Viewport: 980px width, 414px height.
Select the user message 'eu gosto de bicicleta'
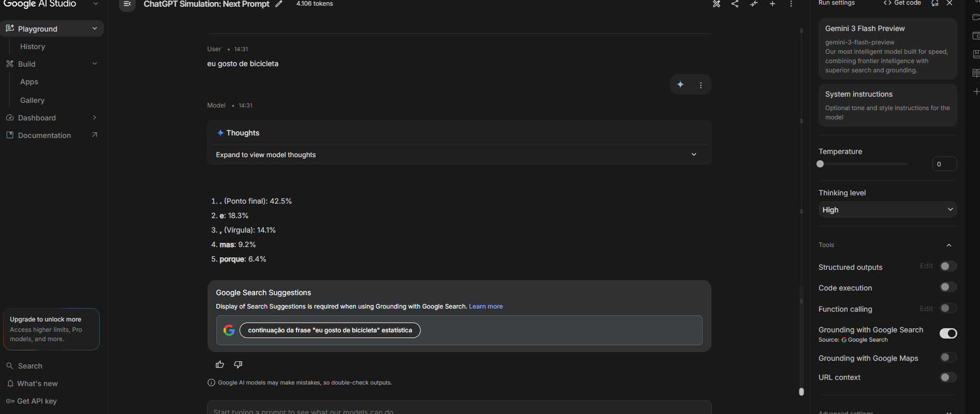(x=243, y=64)
